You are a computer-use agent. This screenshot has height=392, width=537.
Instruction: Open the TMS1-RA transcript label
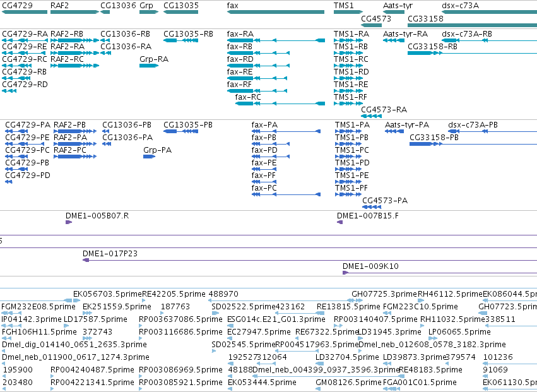click(351, 34)
